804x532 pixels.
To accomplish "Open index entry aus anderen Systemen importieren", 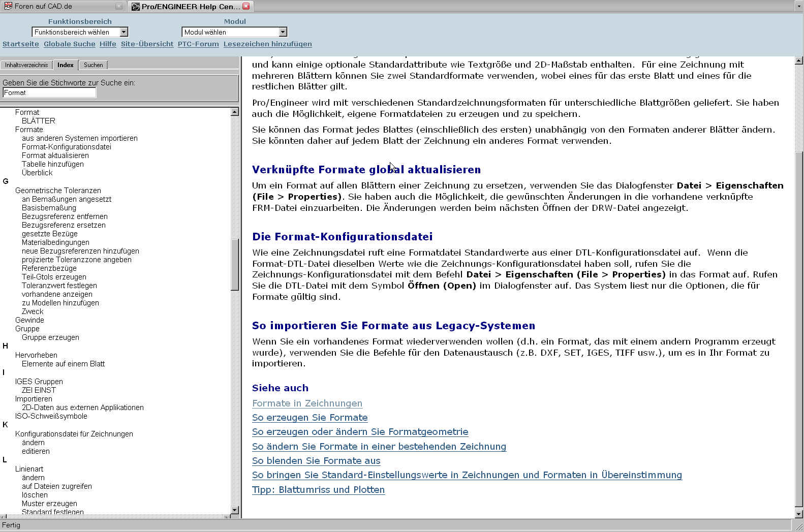I will (80, 138).
